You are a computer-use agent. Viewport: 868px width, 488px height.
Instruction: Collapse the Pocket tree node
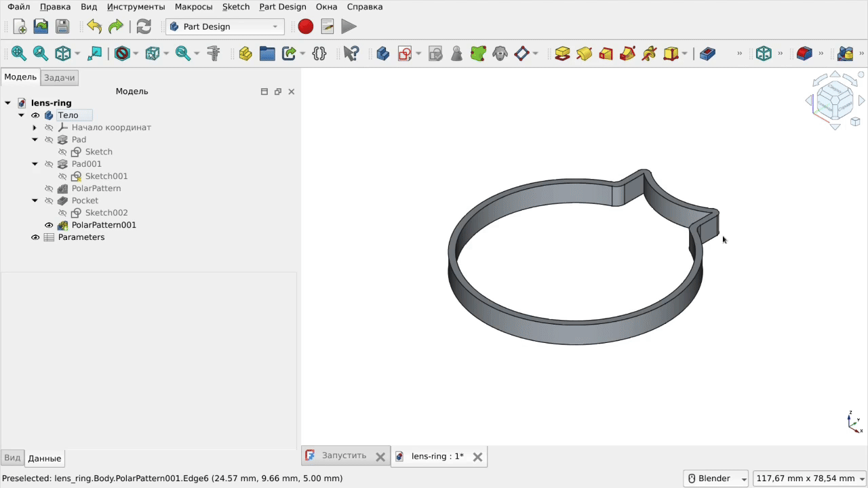pos(35,201)
